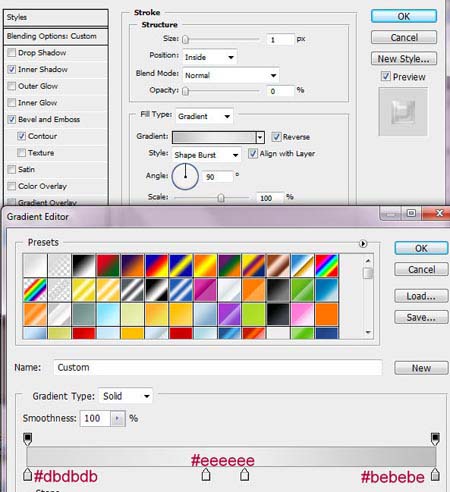Uncheck the Inner Shadow style
This screenshot has height=492, width=450.
pos(12,69)
